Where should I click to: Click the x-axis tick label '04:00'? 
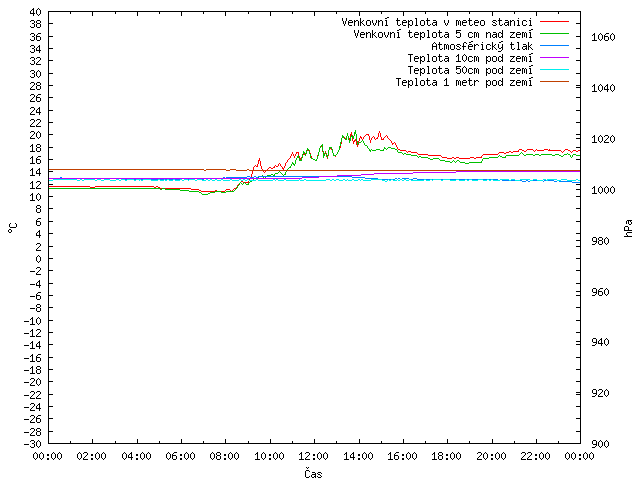(136, 456)
